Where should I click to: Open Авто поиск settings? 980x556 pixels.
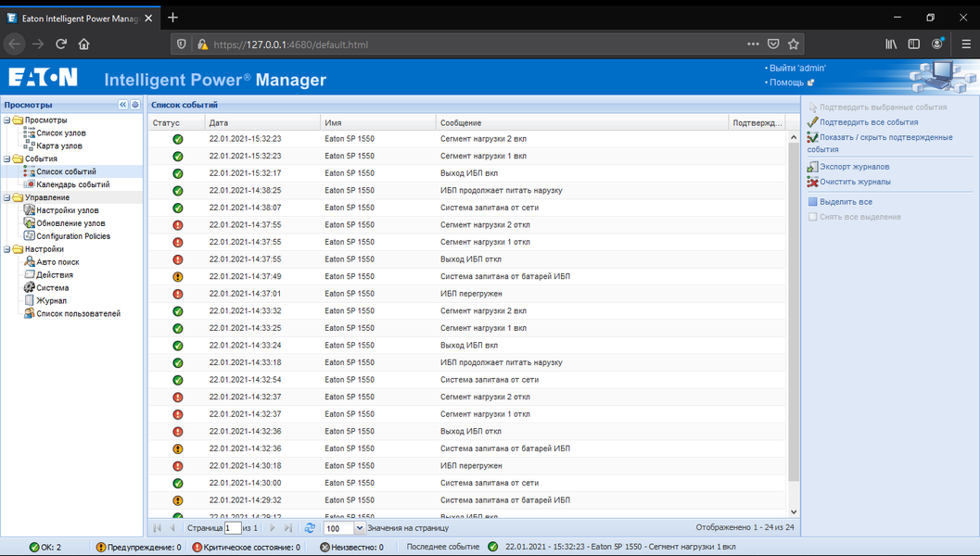[57, 261]
